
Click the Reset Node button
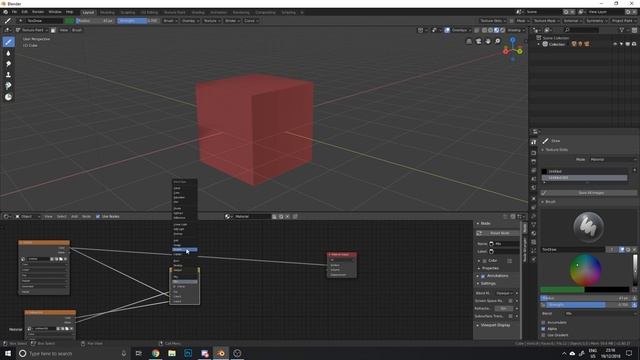click(498, 233)
